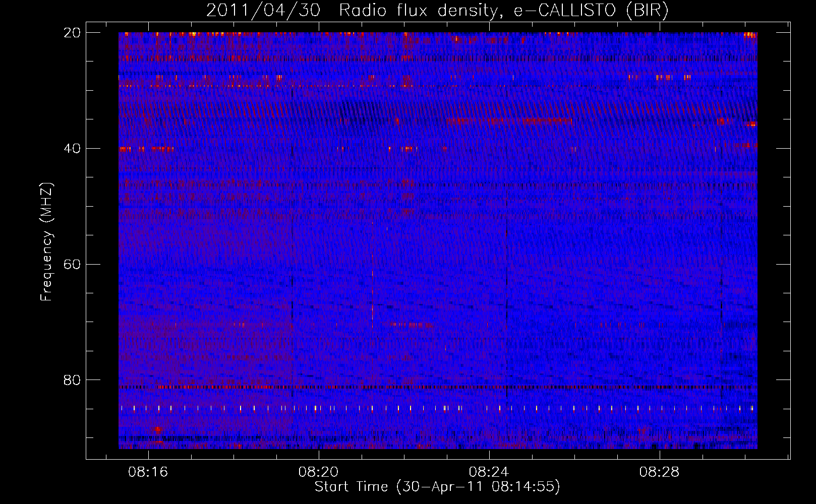Click the '40' frequency tick label
Image resolution: width=816 pixels, height=504 pixels.
[72, 149]
